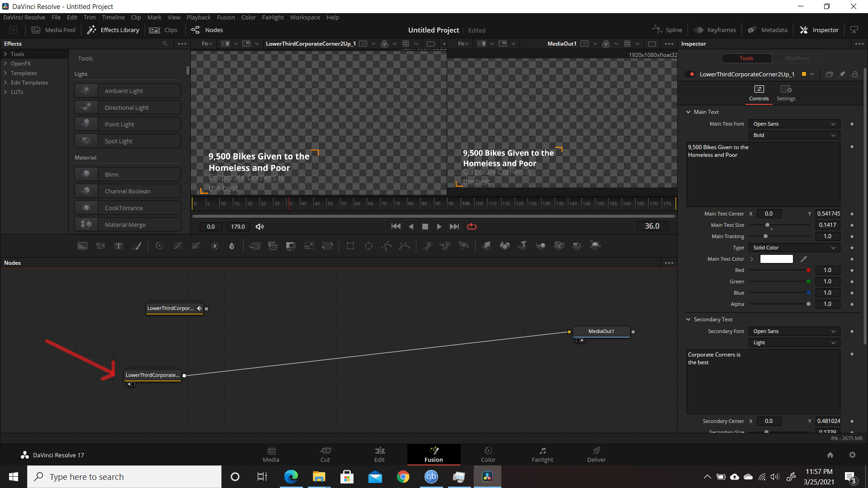Add a Polygon mask tool

387,246
